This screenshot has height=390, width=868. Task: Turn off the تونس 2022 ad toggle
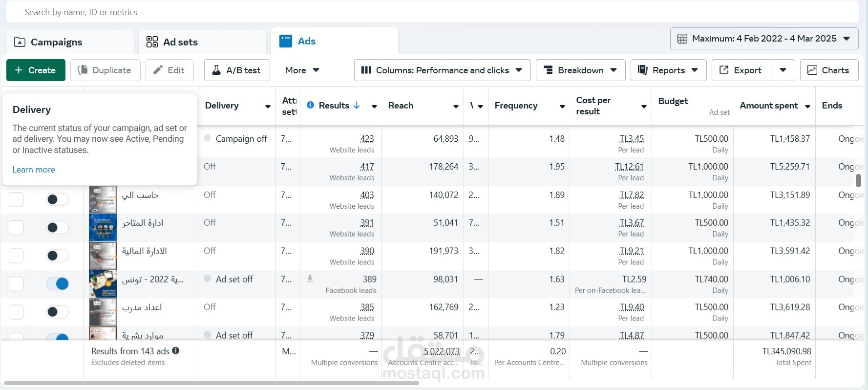(x=57, y=283)
